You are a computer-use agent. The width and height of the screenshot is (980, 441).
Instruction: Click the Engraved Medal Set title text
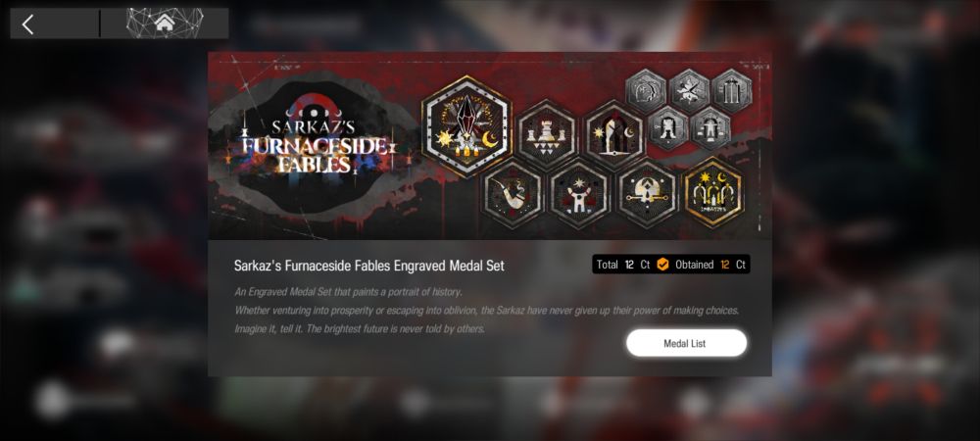(368, 266)
